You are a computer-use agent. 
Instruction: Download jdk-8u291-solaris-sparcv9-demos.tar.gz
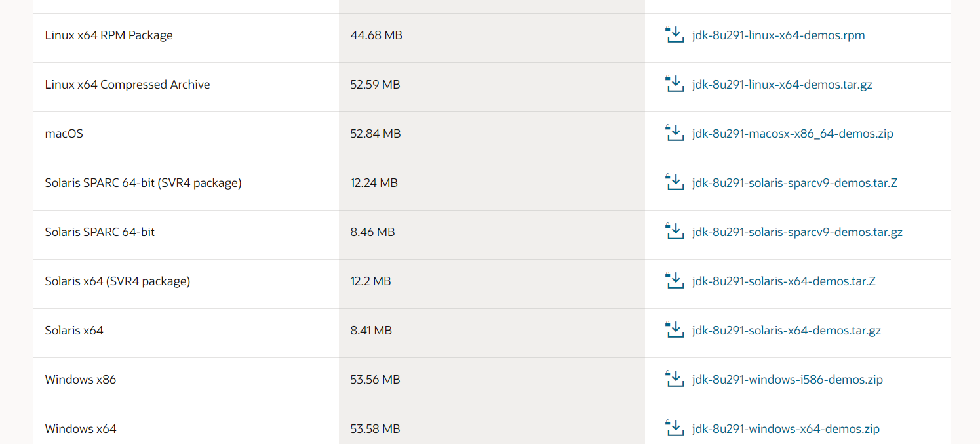(797, 232)
